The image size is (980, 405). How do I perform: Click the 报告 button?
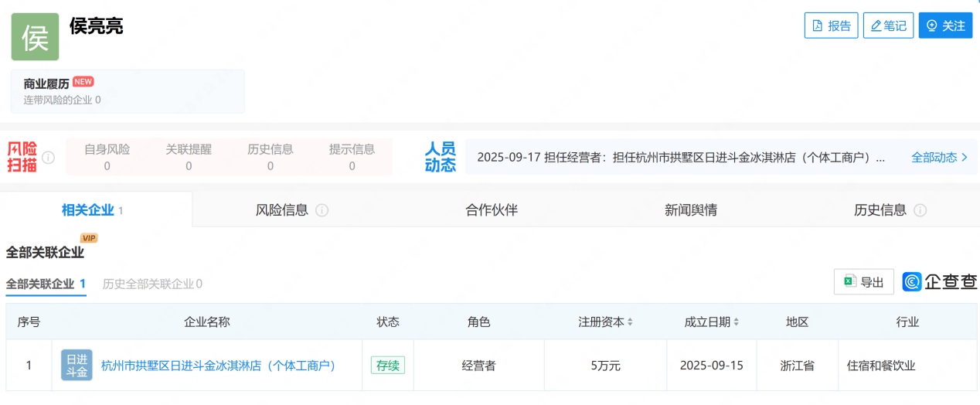(831, 26)
